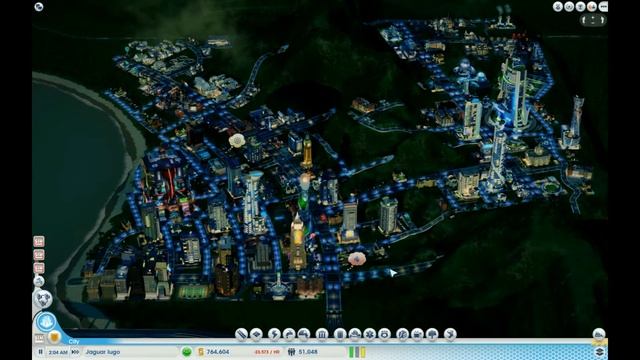
Task: Click the city name Jaguar lugo
Action: (103, 352)
